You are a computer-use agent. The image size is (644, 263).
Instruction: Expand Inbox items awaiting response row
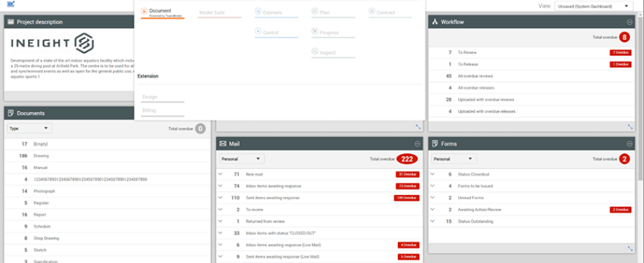221,186
